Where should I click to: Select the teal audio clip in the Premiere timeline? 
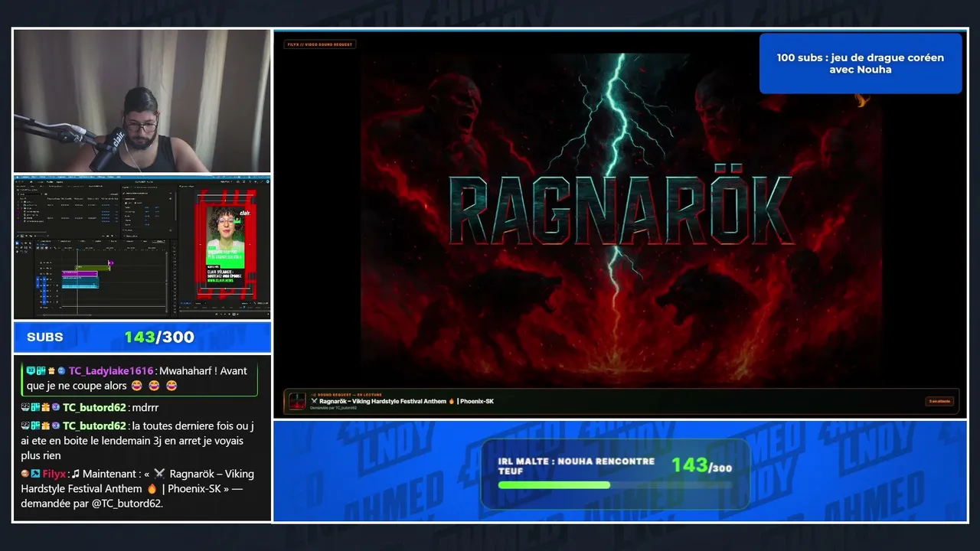coord(80,281)
